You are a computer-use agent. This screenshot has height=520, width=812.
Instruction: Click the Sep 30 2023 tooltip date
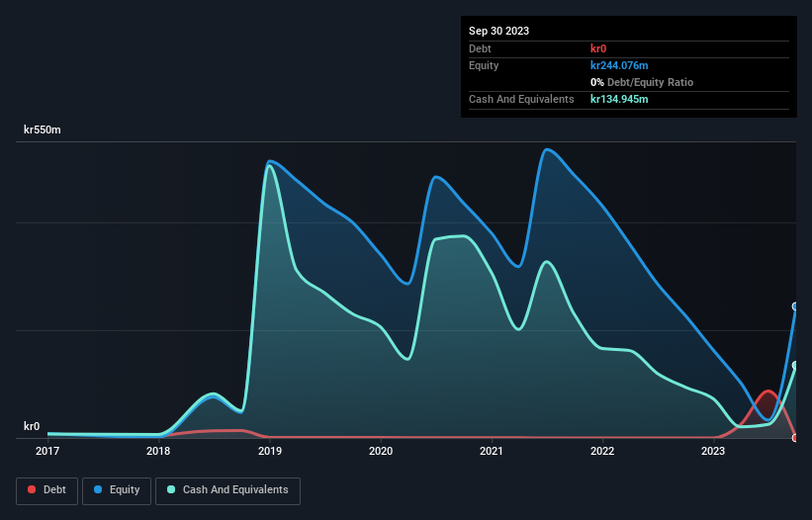[x=498, y=31]
